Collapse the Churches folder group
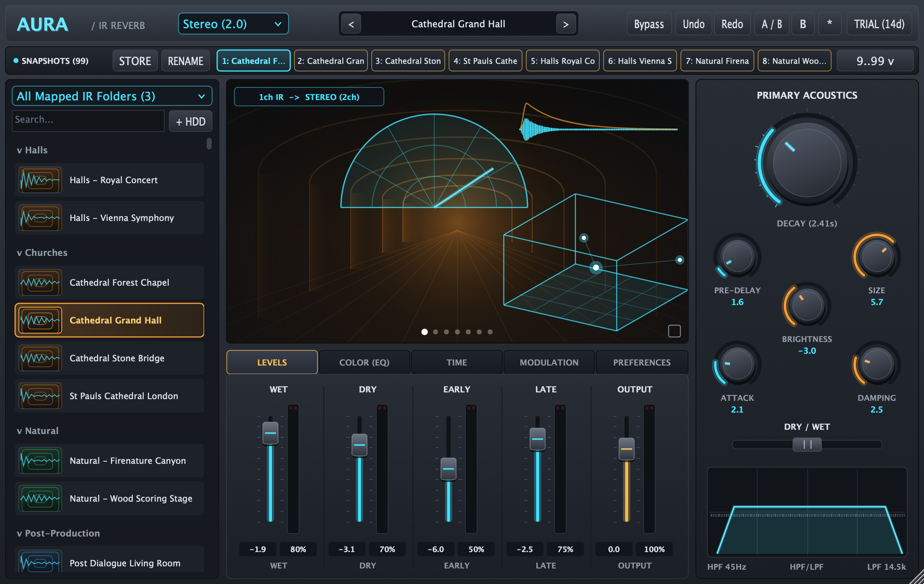The width and height of the screenshot is (924, 584). pyautogui.click(x=42, y=253)
